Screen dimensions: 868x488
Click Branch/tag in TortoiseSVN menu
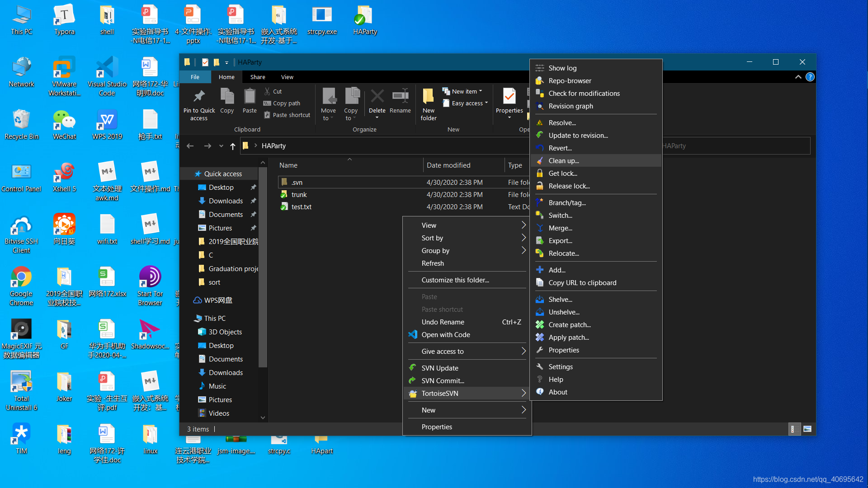[x=567, y=202]
